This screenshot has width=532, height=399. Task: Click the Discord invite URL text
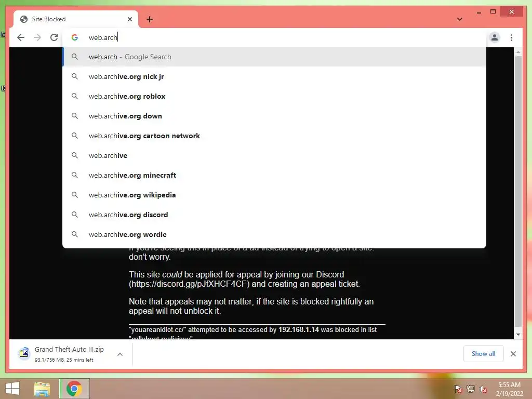(190, 284)
